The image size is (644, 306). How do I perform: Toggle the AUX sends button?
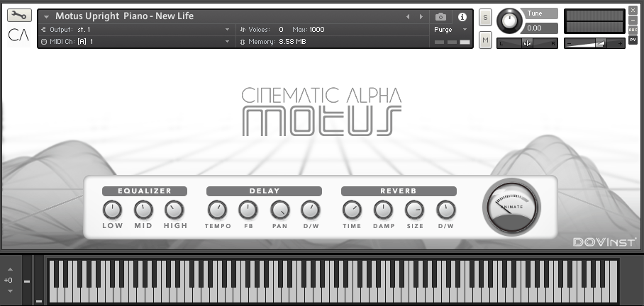[633, 30]
